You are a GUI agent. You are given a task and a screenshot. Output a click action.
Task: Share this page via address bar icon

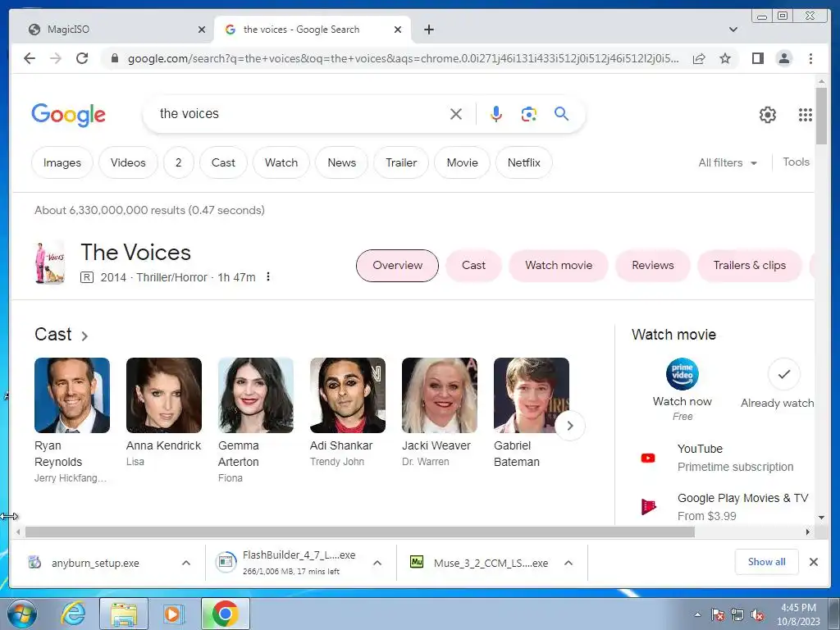point(699,58)
